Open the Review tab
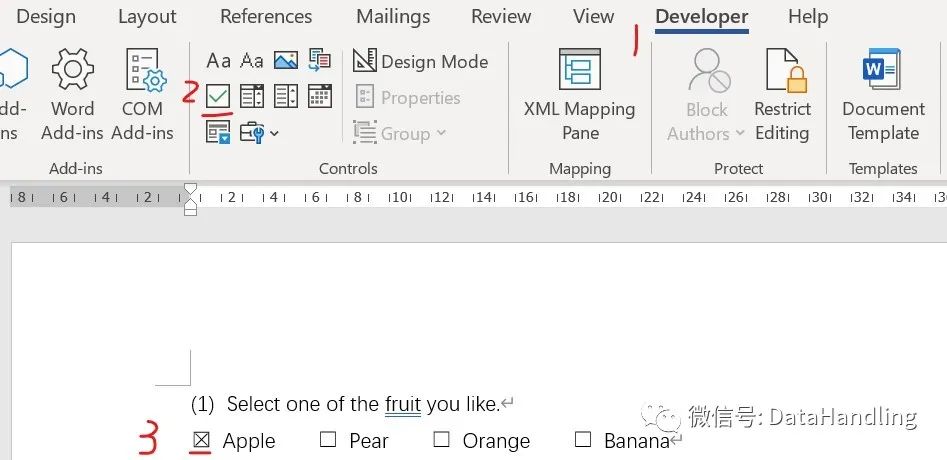 coord(500,17)
